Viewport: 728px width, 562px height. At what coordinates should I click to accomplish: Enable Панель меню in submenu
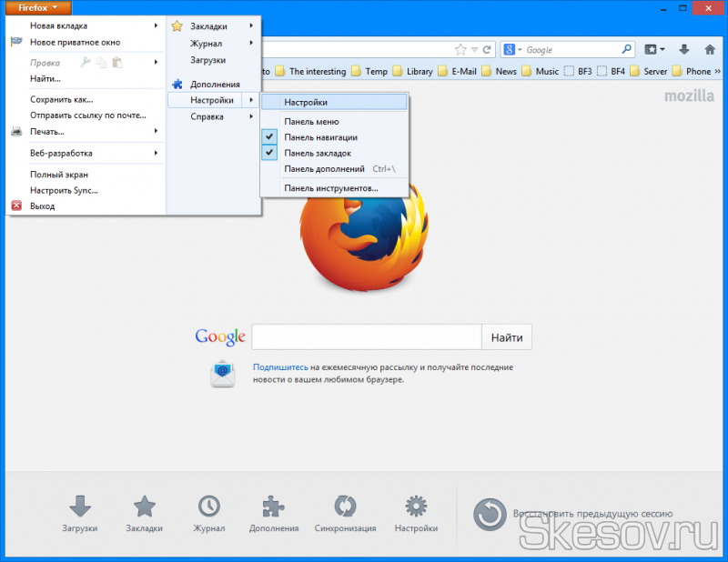(x=311, y=121)
